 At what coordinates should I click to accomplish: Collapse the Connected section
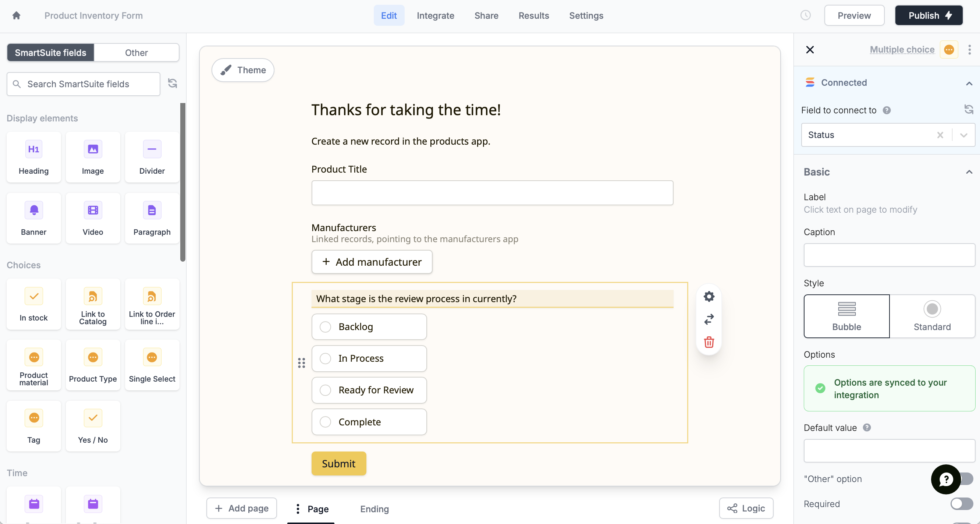(969, 82)
